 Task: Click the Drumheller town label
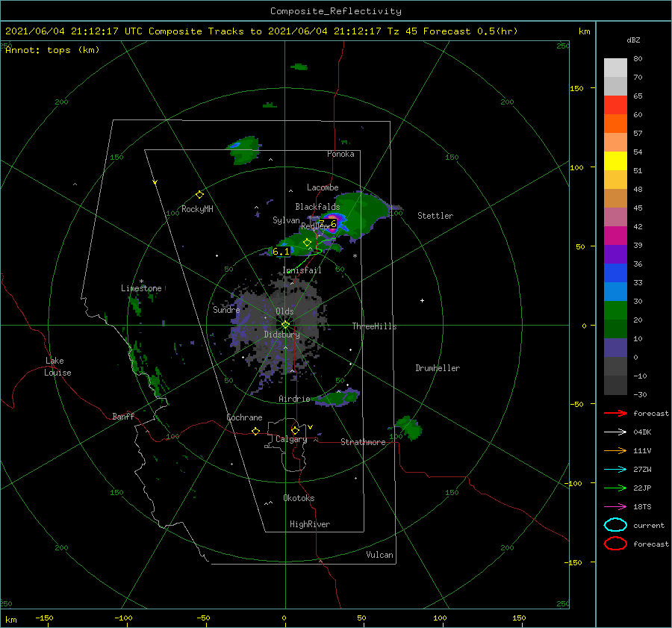438,368
